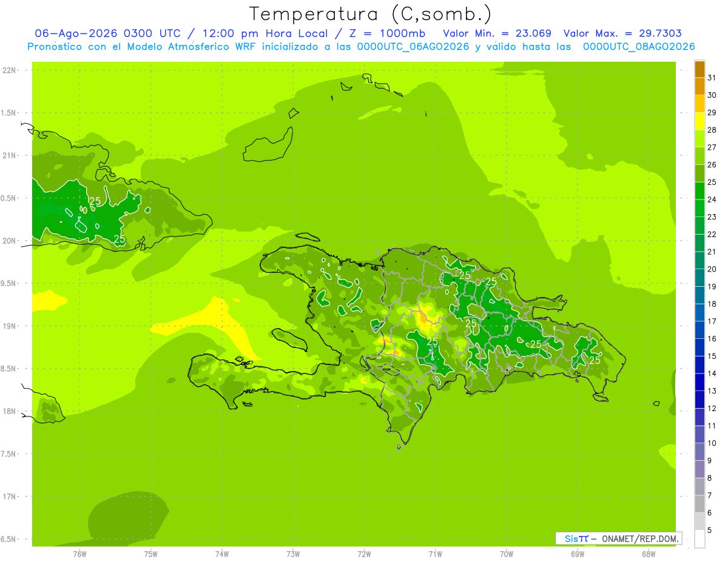Click the "72W" longitude axis label
The image size is (728, 562).
pyautogui.click(x=364, y=554)
